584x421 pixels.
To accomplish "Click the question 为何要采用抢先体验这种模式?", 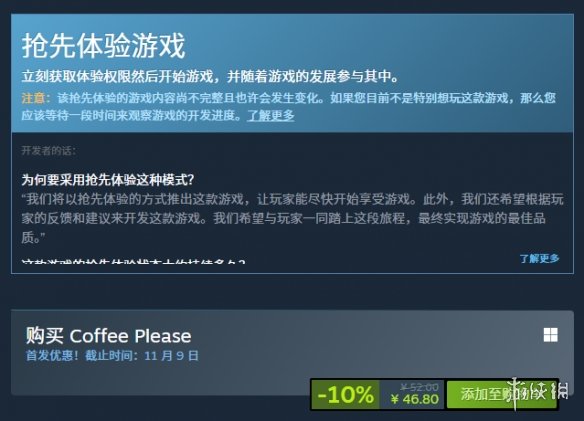I will coord(108,180).
